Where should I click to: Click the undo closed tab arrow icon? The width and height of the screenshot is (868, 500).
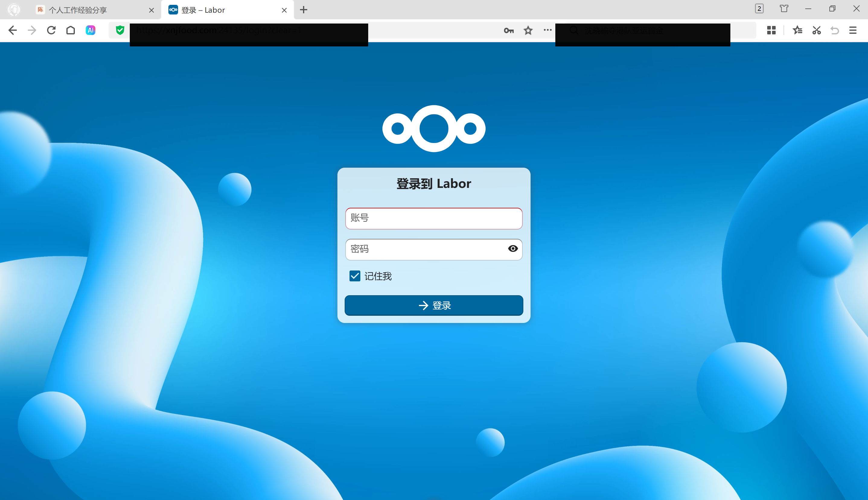(835, 30)
